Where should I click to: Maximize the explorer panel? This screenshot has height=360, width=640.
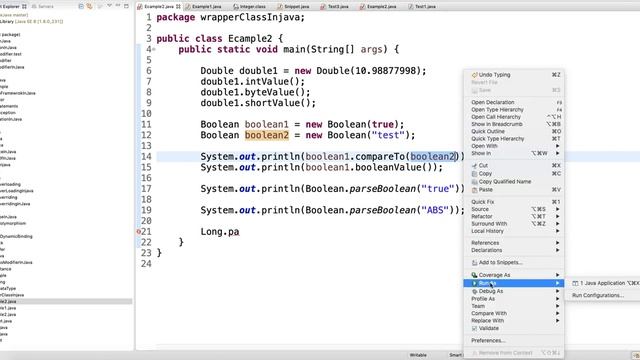127,6
